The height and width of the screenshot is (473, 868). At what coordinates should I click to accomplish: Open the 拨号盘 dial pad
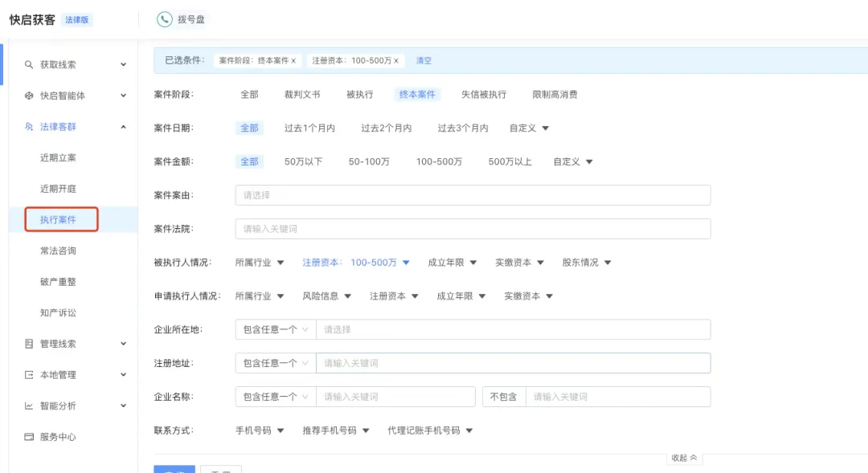pyautogui.click(x=186, y=19)
